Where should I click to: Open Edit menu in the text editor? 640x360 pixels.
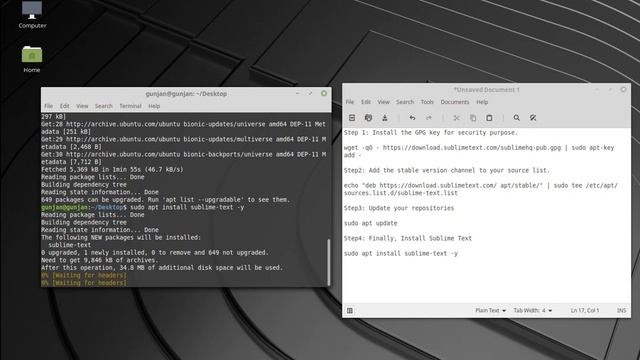tap(366, 102)
